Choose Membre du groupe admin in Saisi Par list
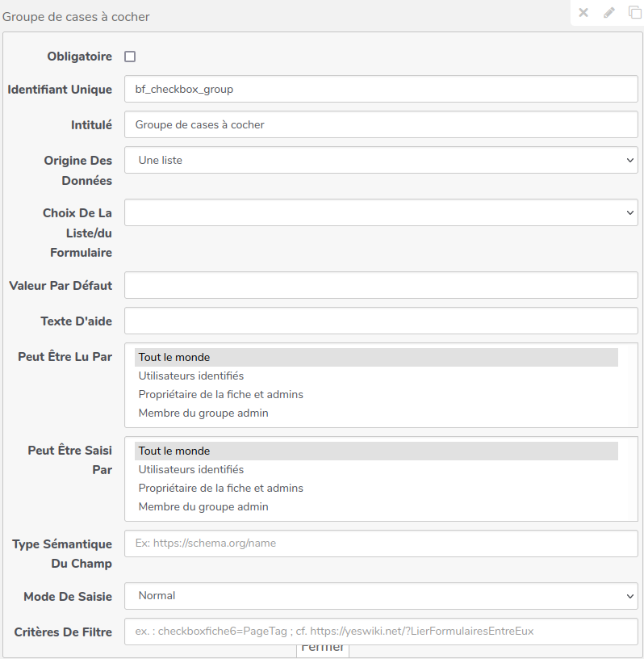This screenshot has height=659, width=644. tap(203, 507)
